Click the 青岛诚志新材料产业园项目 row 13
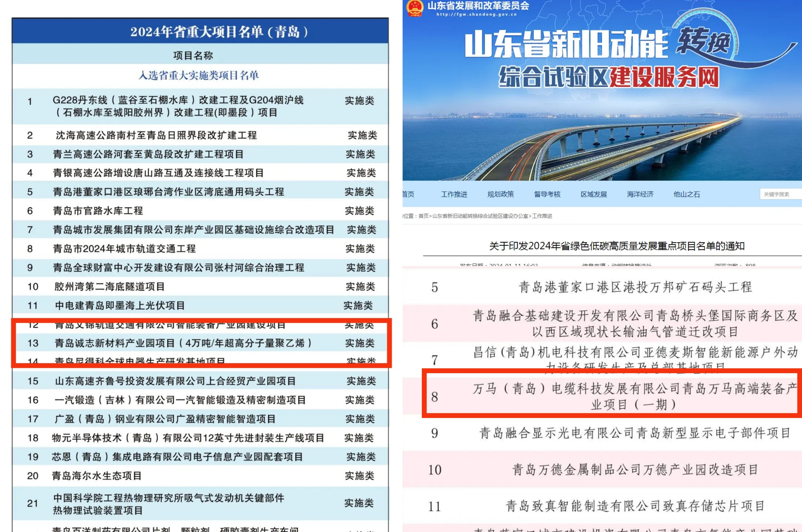The height and width of the screenshot is (532, 802). click(183, 343)
